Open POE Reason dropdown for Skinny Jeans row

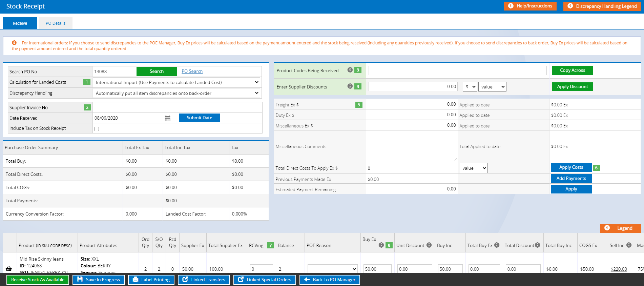click(332, 269)
